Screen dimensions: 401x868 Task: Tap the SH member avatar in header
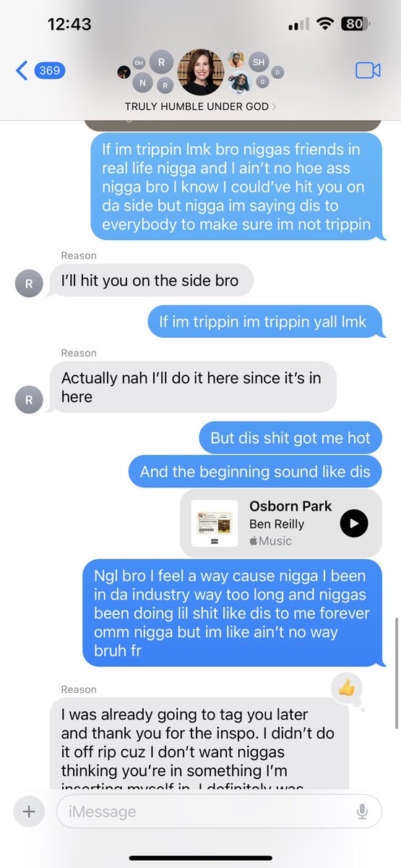coord(259,63)
